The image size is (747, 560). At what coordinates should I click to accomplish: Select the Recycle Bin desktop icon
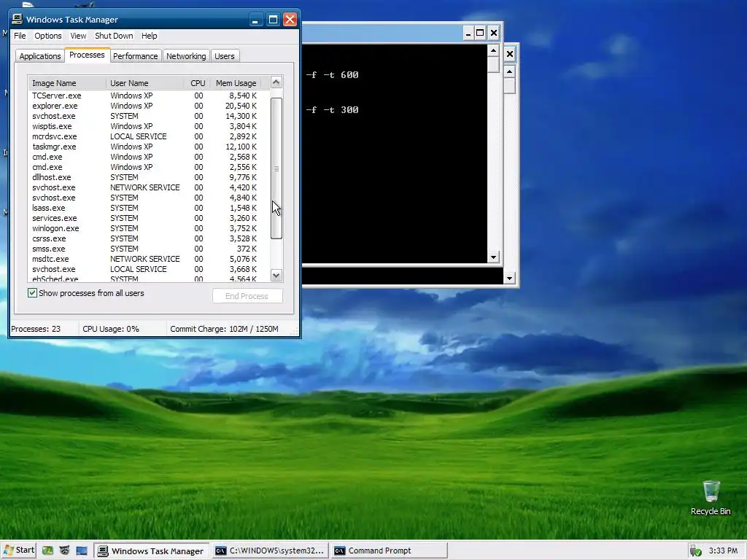point(711,497)
